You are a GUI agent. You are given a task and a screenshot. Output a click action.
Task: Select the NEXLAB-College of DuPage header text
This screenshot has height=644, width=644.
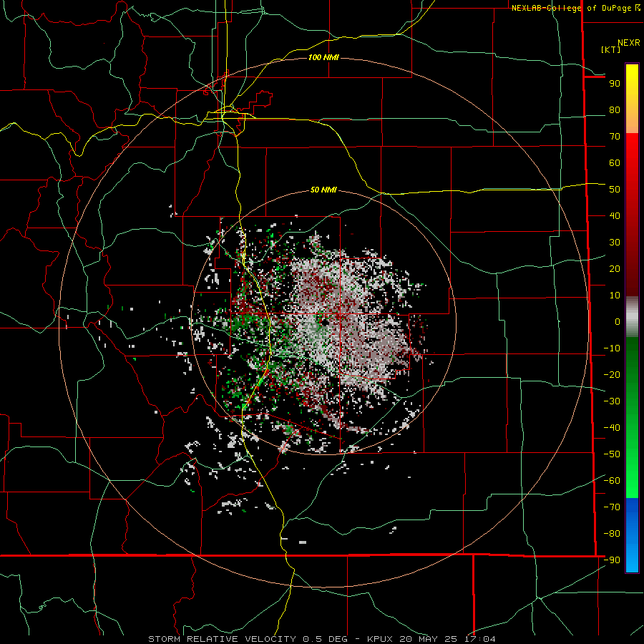572,8
